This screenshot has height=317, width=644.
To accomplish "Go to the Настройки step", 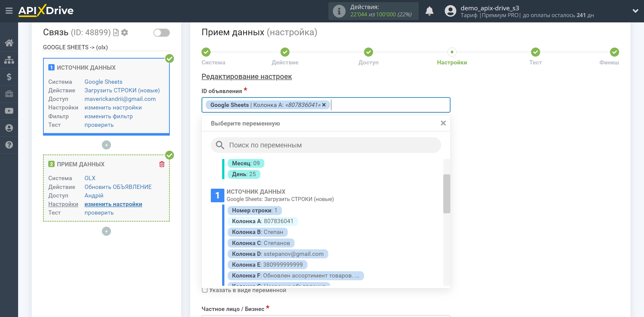I will coord(452,52).
